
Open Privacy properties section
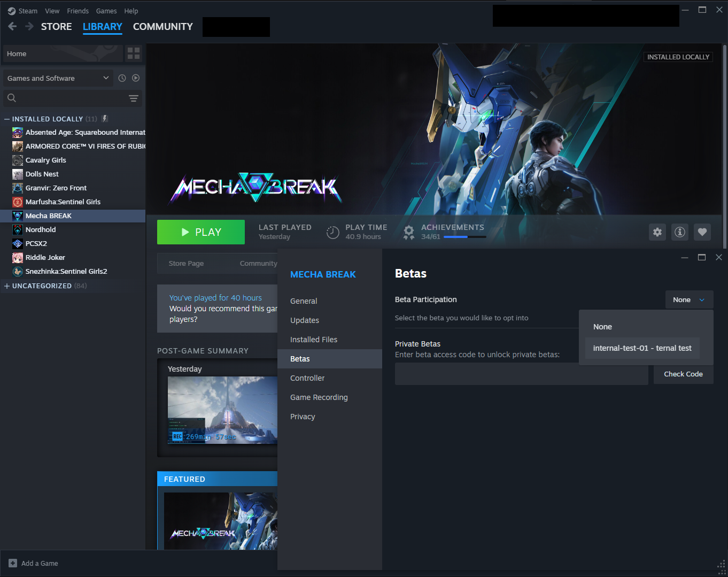click(x=330, y=417)
